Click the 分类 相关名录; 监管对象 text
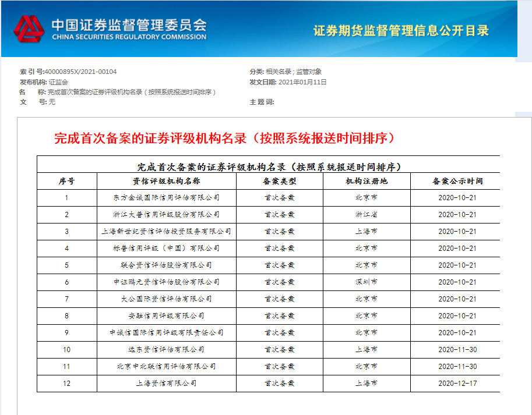 (x=286, y=72)
